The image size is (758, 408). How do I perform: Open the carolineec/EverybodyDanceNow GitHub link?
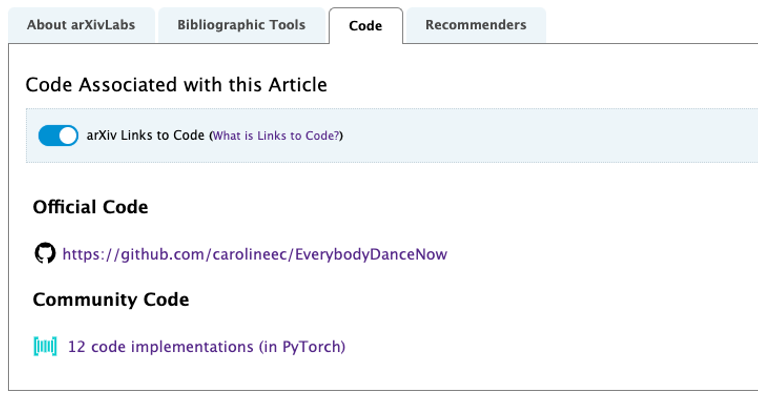(254, 254)
